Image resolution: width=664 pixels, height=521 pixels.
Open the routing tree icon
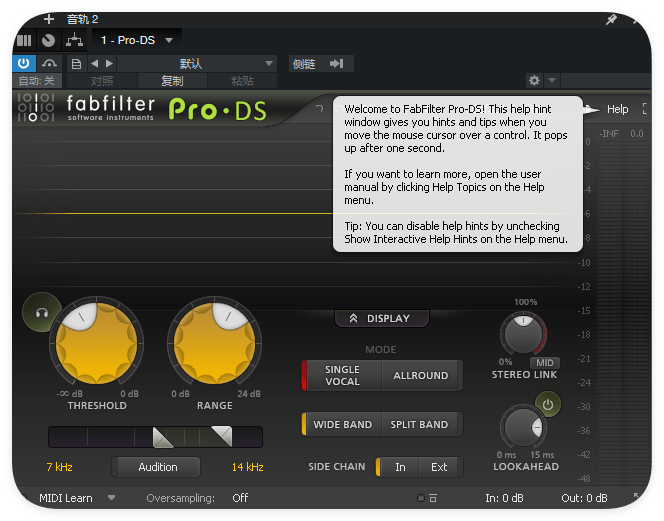point(75,40)
